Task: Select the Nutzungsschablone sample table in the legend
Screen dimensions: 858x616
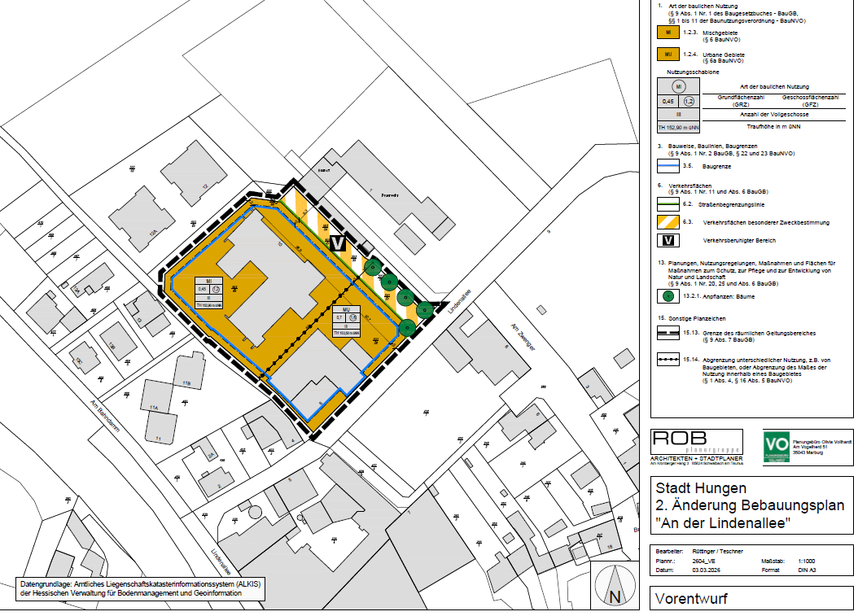Action: (x=678, y=107)
